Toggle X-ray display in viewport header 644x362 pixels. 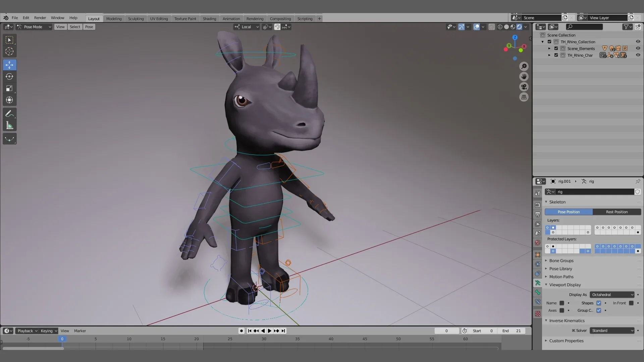491,27
